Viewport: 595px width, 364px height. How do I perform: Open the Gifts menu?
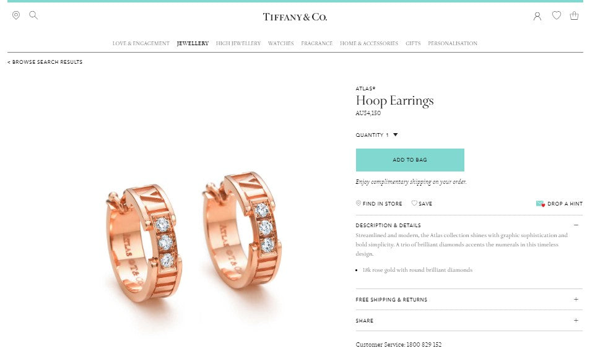tap(413, 43)
